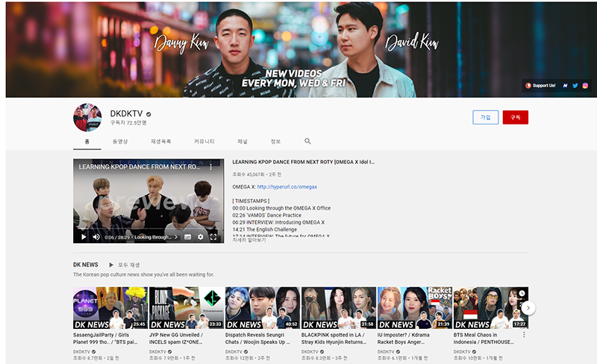This screenshot has width=597, height=364.
Task: Open the Patreon Support Us! link
Action: [x=540, y=86]
